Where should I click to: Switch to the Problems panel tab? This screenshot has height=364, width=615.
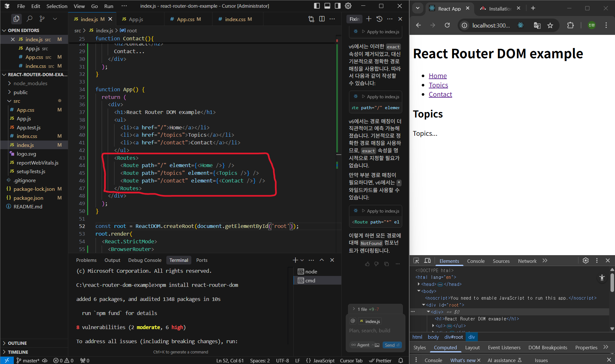pyautogui.click(x=86, y=260)
